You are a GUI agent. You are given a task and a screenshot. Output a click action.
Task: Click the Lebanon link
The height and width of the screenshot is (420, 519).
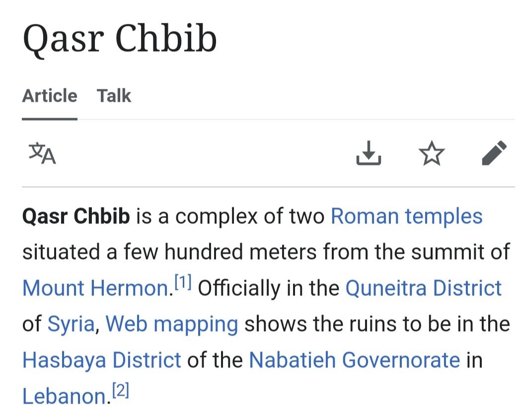pos(64,396)
